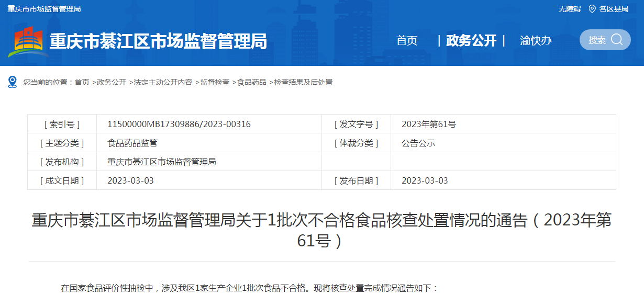This screenshot has width=644, height=295.
Task: Go to 首页 in navigation bar
Action: (407, 40)
